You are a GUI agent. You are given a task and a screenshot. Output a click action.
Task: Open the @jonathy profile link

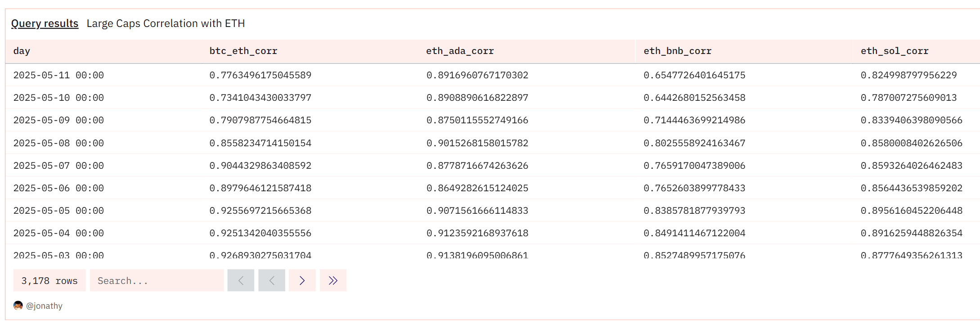coord(44,306)
